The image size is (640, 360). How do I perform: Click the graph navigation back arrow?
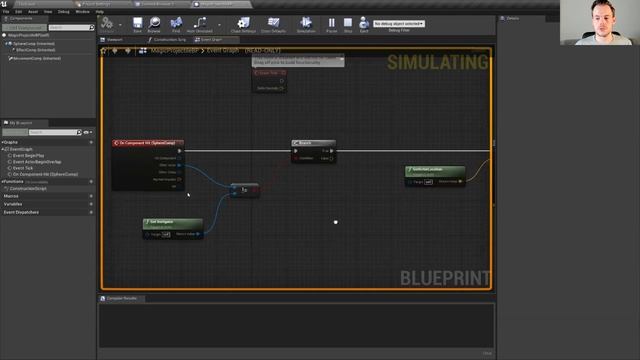click(x=115, y=51)
